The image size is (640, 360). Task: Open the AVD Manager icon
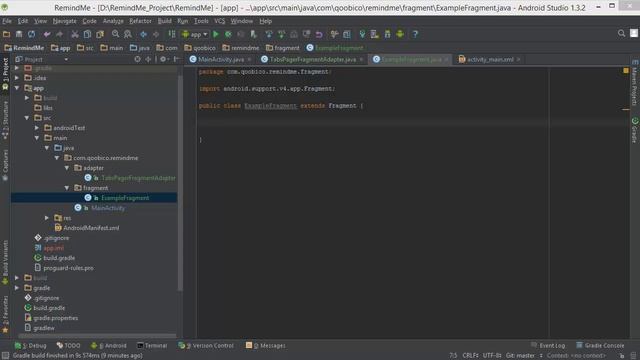pos(374,34)
